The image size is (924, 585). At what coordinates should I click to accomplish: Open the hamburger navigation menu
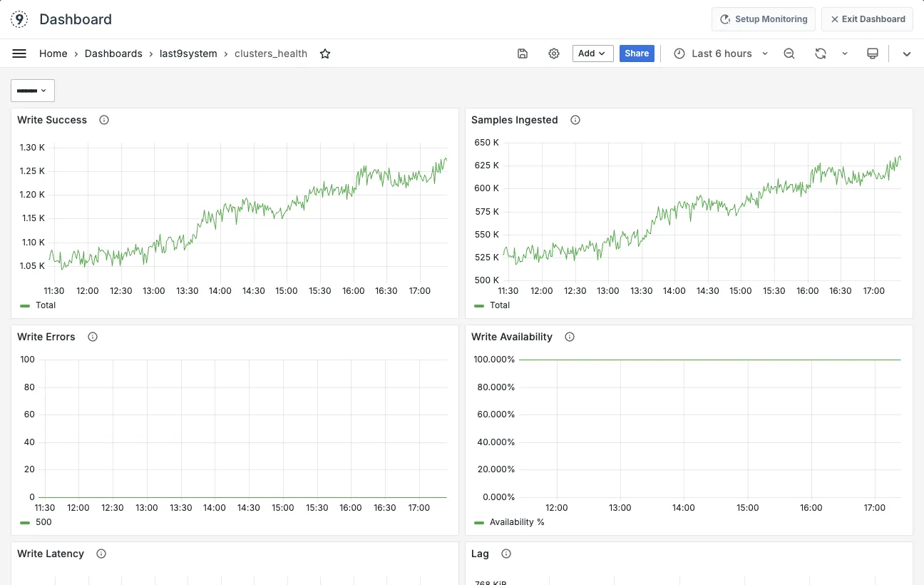click(19, 54)
